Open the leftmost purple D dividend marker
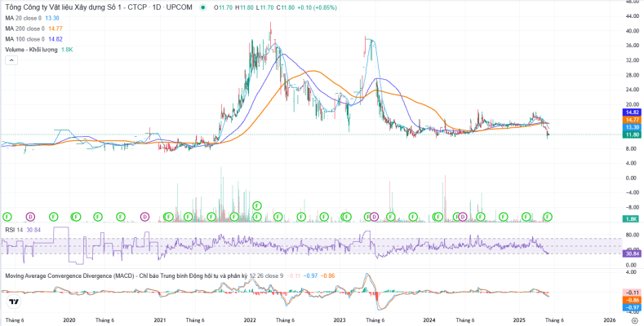Viewport: 644px width, 326px height. point(30,217)
